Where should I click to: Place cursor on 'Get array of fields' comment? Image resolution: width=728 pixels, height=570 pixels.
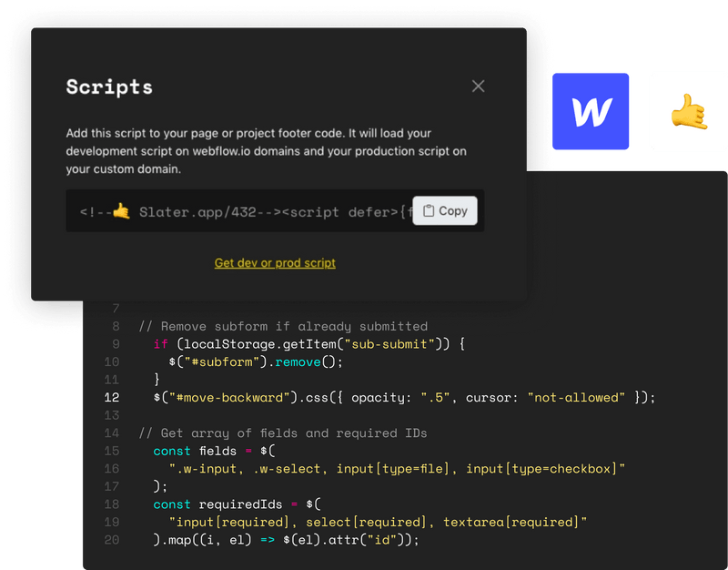point(291,433)
